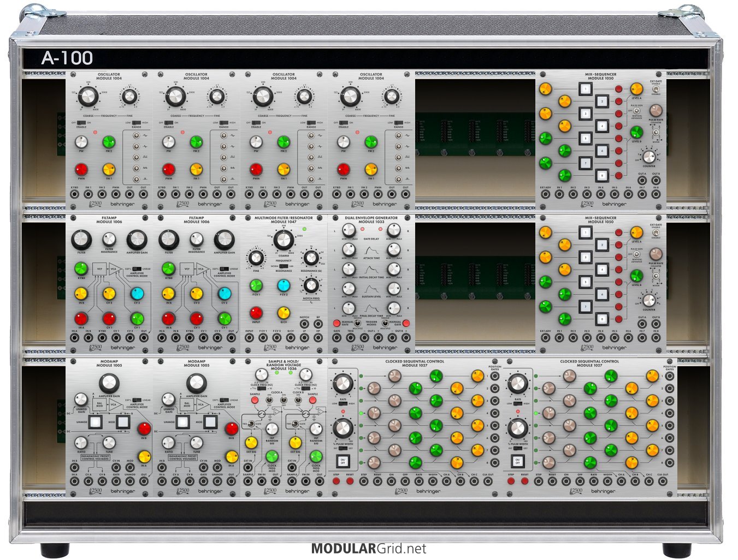Click the TRIG jack on Dual Envelope Generator 1033
Image resolution: width=738 pixels, height=560 pixels.
click(x=350, y=338)
